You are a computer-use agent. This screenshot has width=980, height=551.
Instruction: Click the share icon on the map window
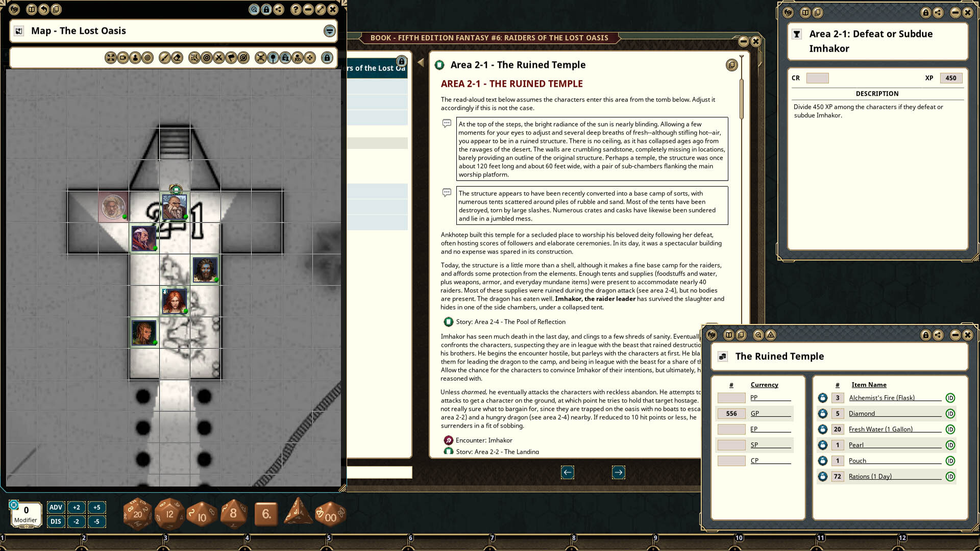pyautogui.click(x=278, y=9)
